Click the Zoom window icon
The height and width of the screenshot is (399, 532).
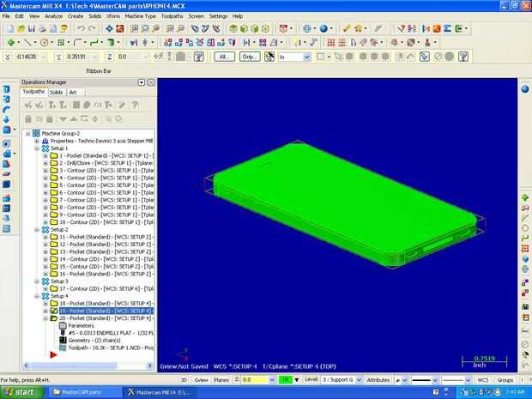135,29
